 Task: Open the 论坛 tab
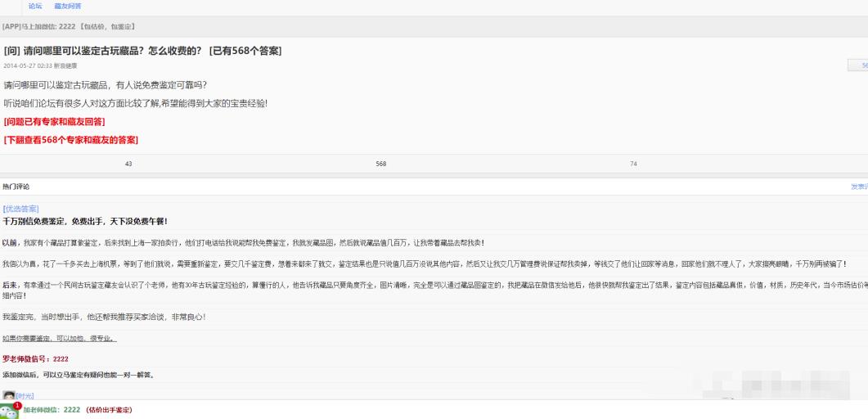click(x=35, y=7)
